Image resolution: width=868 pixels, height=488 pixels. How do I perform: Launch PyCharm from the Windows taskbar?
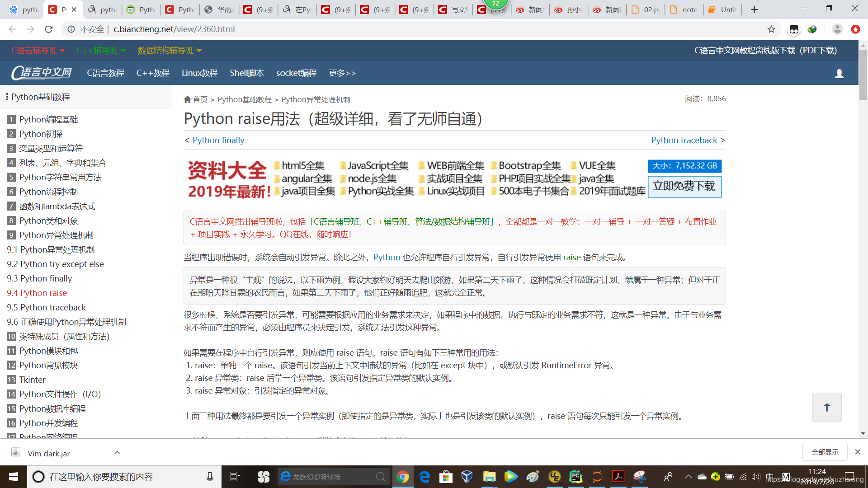click(x=576, y=476)
